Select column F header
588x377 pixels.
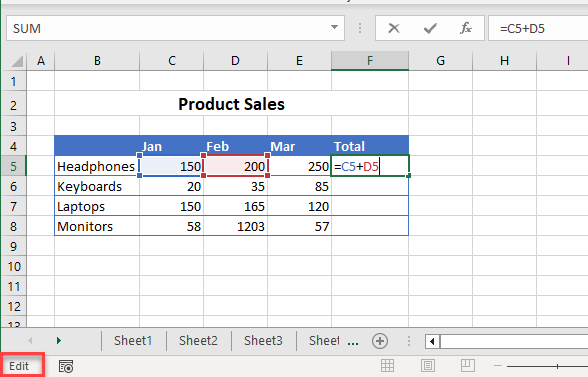(x=370, y=61)
